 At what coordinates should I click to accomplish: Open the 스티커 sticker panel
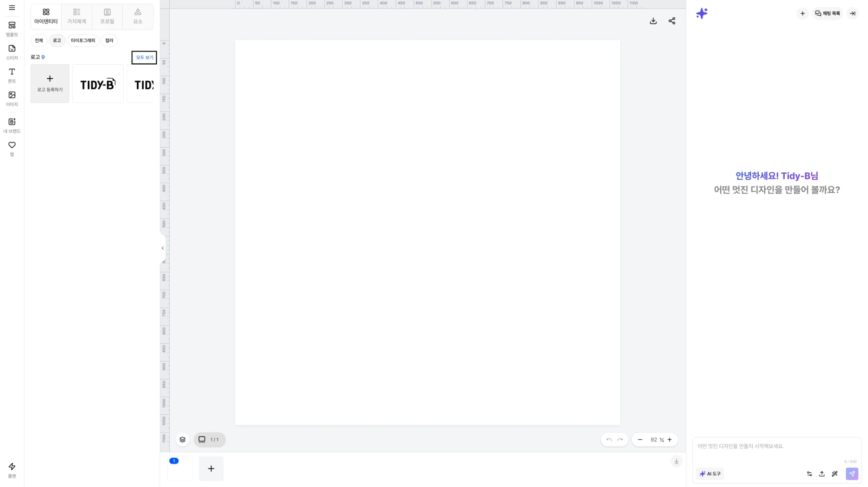12,52
